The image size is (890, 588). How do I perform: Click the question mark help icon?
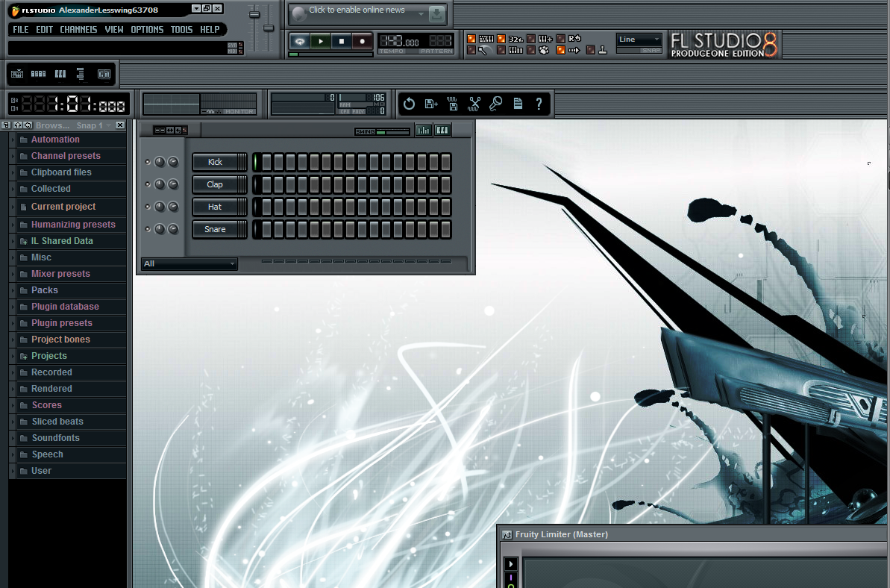tap(539, 104)
